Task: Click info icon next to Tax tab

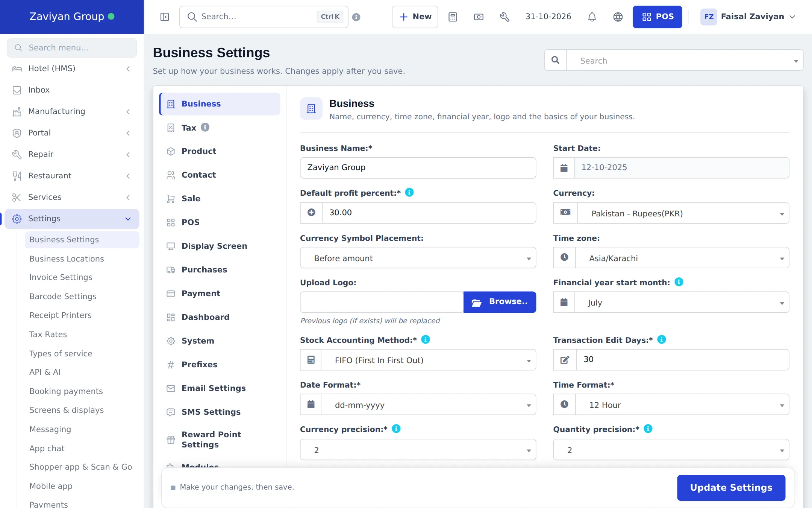Action: pyautogui.click(x=205, y=127)
